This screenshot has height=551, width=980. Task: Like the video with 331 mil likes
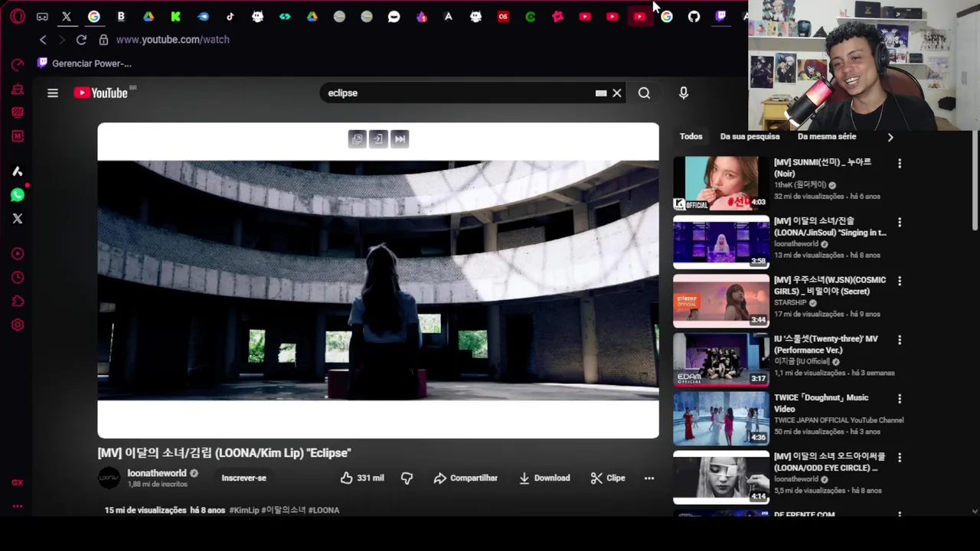click(362, 478)
